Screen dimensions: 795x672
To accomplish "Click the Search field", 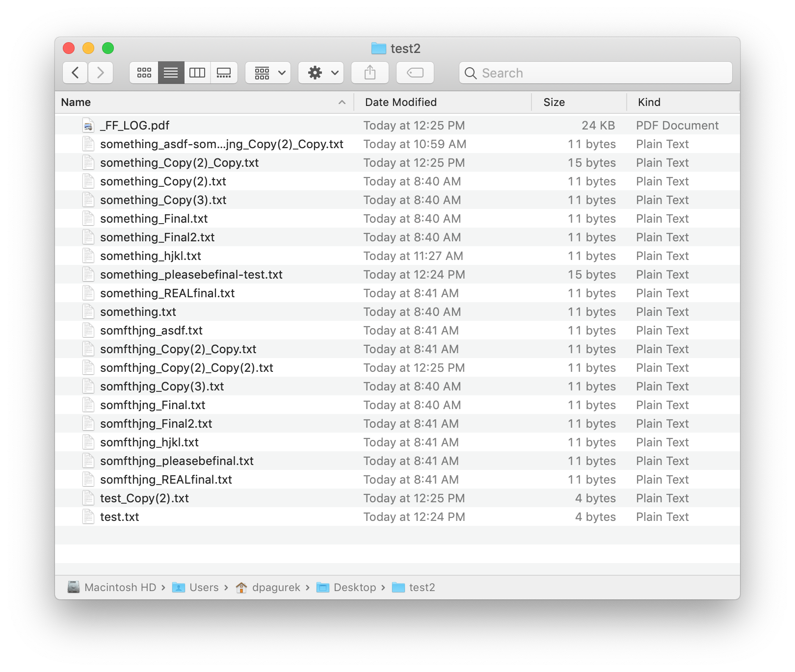I will coord(596,73).
